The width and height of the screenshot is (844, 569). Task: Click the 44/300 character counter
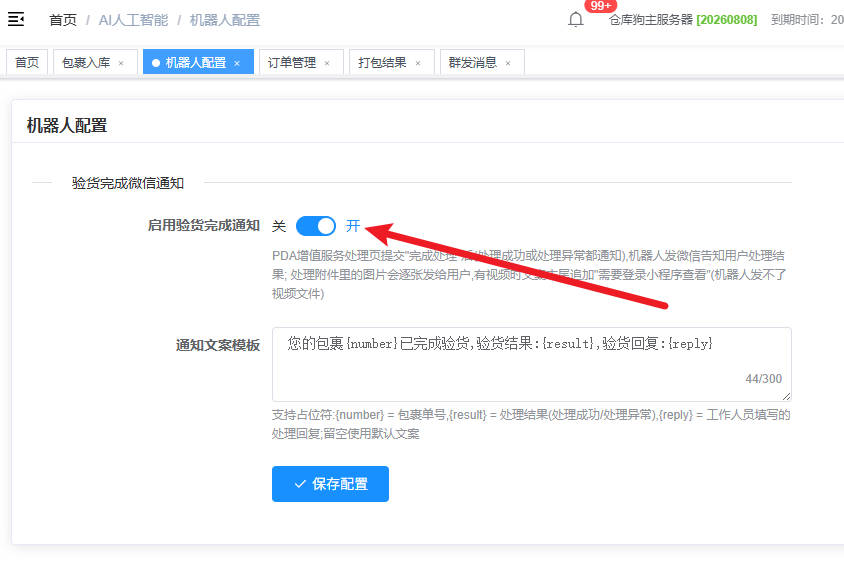pyautogui.click(x=763, y=379)
